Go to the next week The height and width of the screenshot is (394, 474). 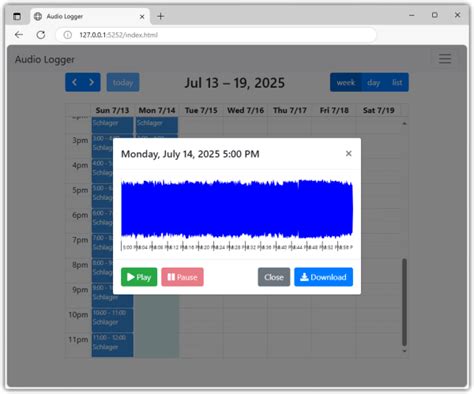(x=91, y=82)
